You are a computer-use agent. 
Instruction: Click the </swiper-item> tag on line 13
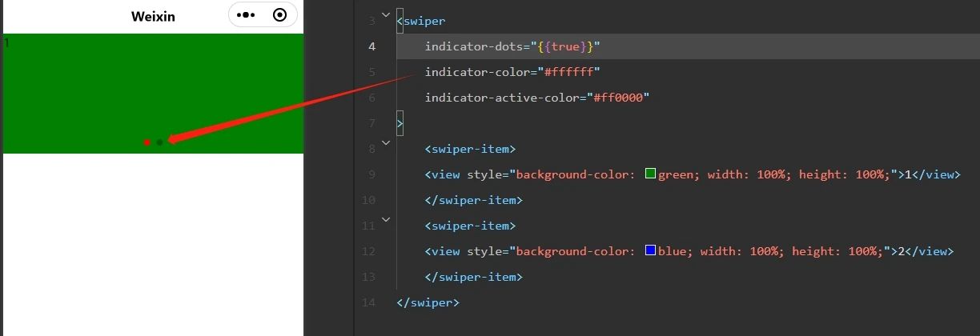473,277
